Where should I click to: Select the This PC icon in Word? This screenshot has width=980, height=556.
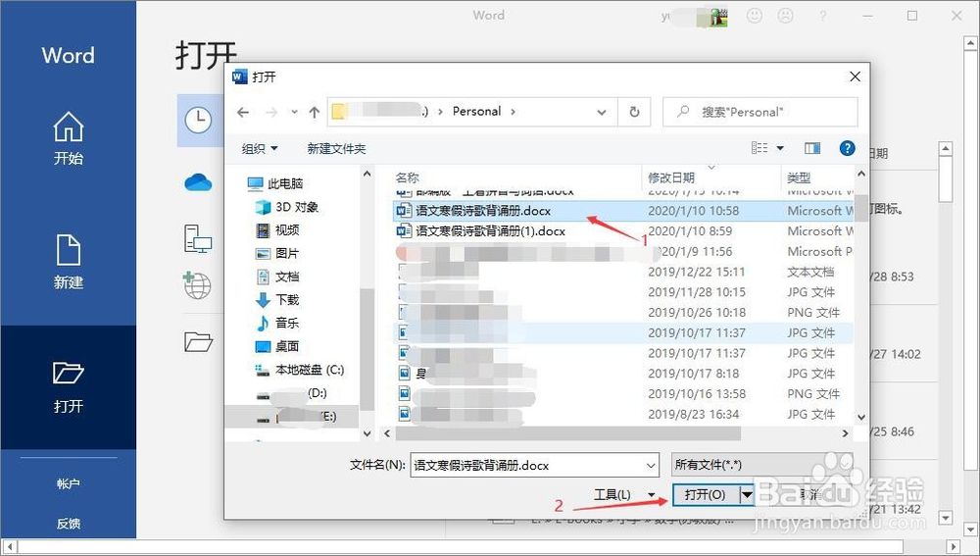(198, 239)
